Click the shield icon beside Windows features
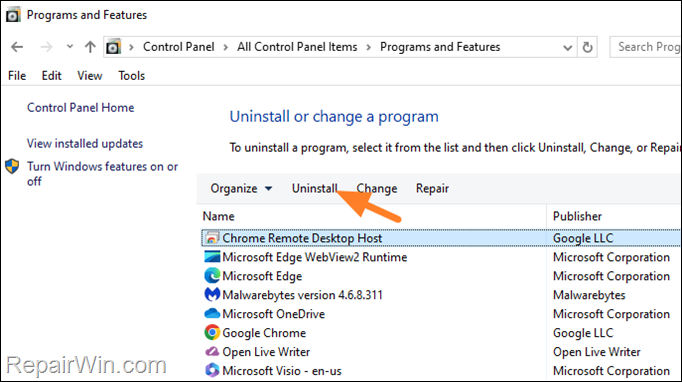The height and width of the screenshot is (382, 682). (x=12, y=166)
